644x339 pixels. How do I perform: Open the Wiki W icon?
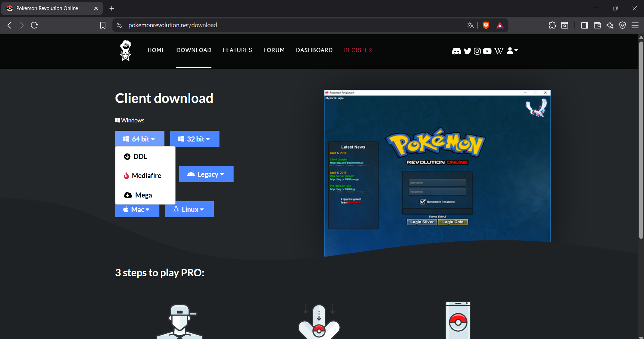tap(499, 51)
